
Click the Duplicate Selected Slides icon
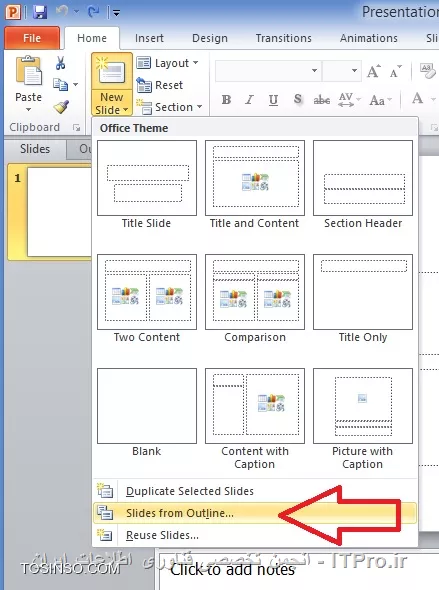point(105,491)
